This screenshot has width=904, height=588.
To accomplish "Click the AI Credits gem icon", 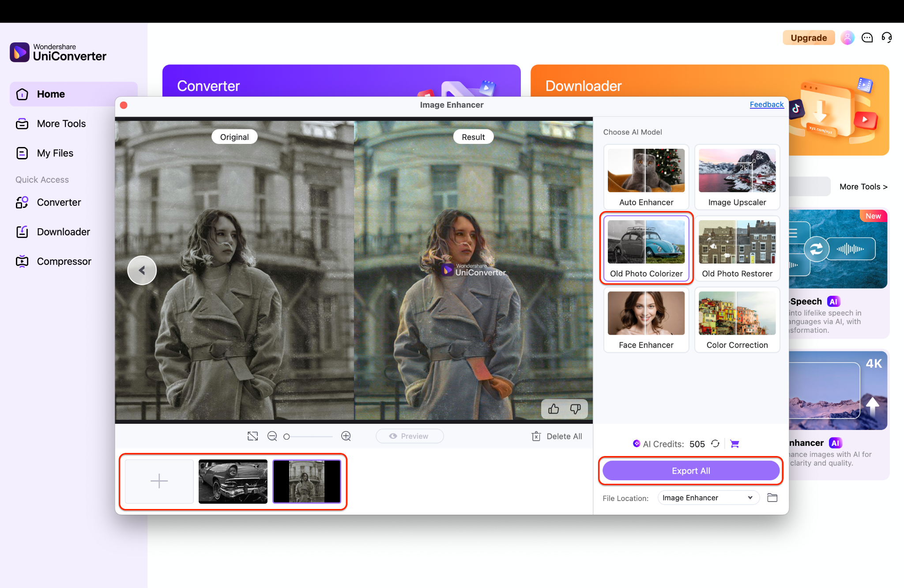I will pyautogui.click(x=636, y=444).
